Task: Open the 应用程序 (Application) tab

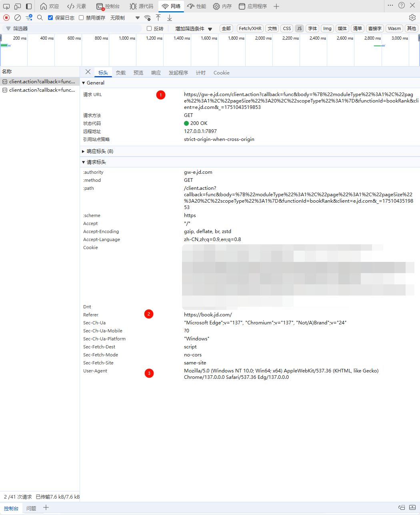Action: pos(253,6)
